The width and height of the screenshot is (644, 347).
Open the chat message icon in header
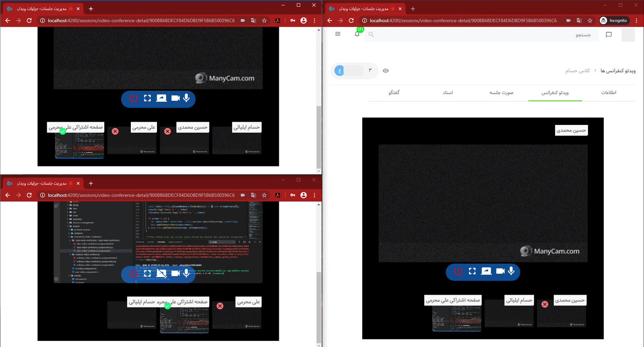coord(609,35)
